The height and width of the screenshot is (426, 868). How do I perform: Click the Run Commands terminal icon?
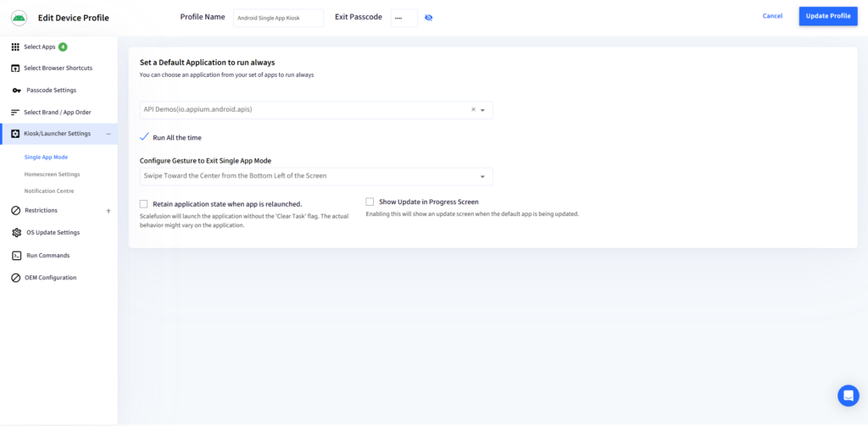[17, 256]
